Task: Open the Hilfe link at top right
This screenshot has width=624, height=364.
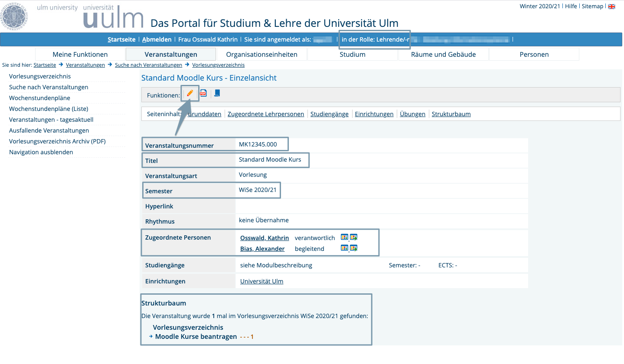Action: (x=571, y=6)
